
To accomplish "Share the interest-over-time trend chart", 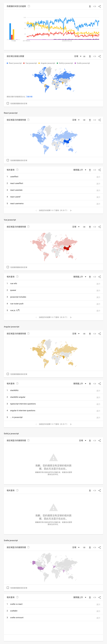I will click(99, 6).
